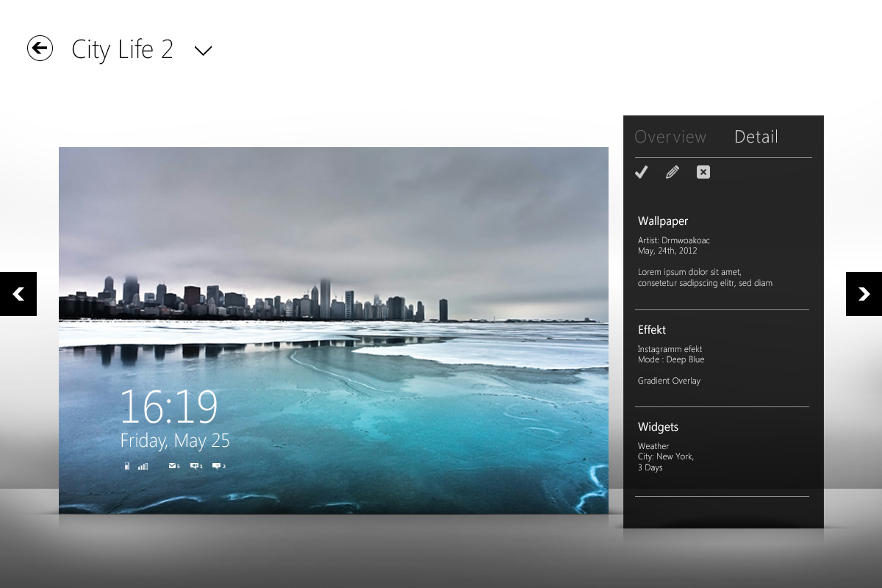The image size is (882, 588).
Task: Open the city skyline wallpaper preview
Action: click(334, 330)
